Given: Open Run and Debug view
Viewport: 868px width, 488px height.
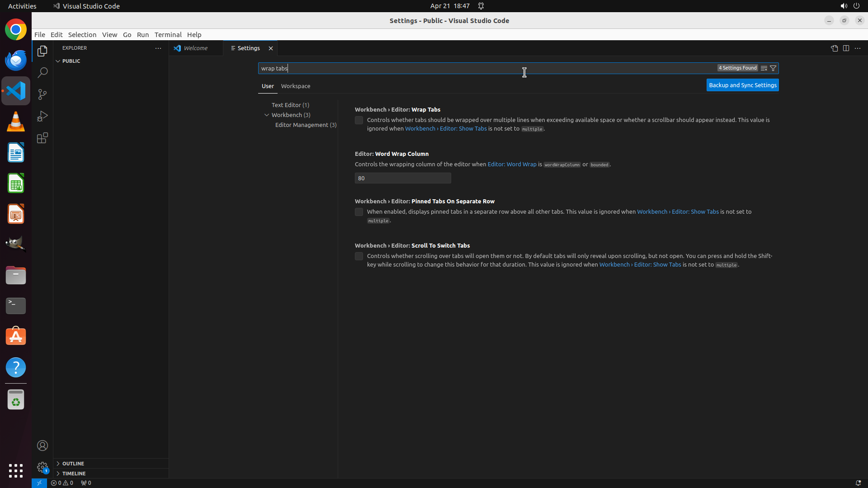Looking at the screenshot, I should click(x=42, y=116).
